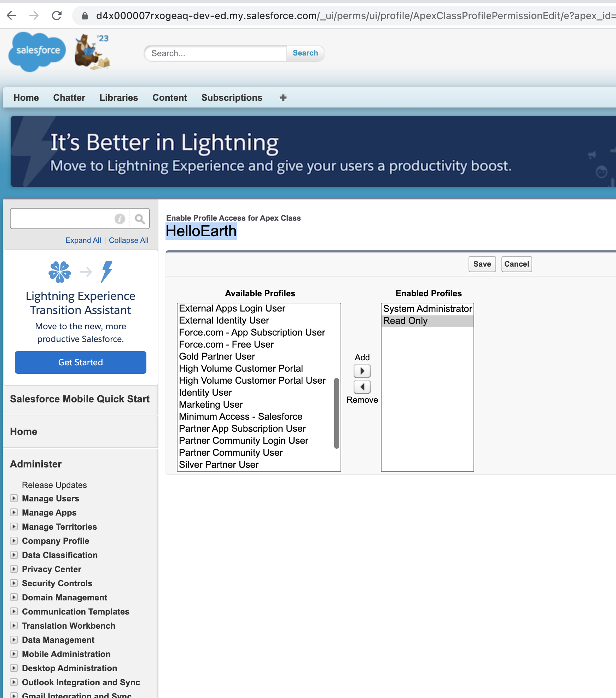Expand Outlook Integration and Sync node
The height and width of the screenshot is (698, 616).
(14, 682)
